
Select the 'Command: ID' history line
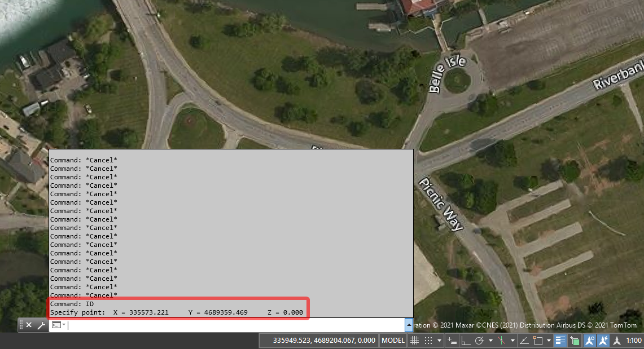pyautogui.click(x=72, y=304)
